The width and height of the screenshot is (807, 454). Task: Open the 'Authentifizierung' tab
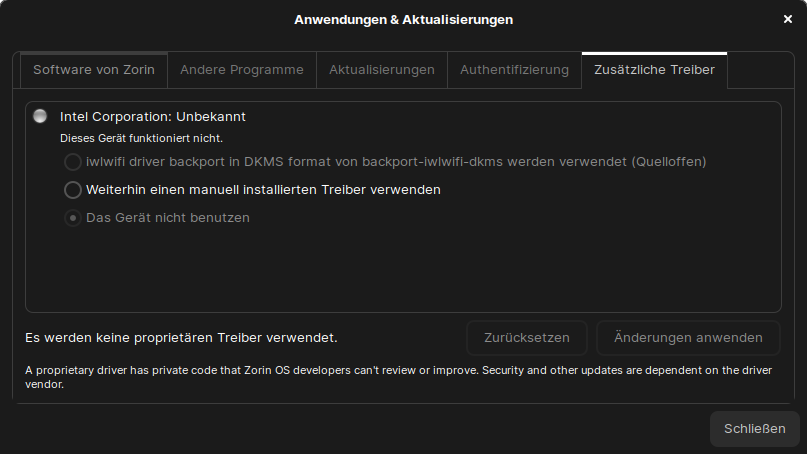514,70
